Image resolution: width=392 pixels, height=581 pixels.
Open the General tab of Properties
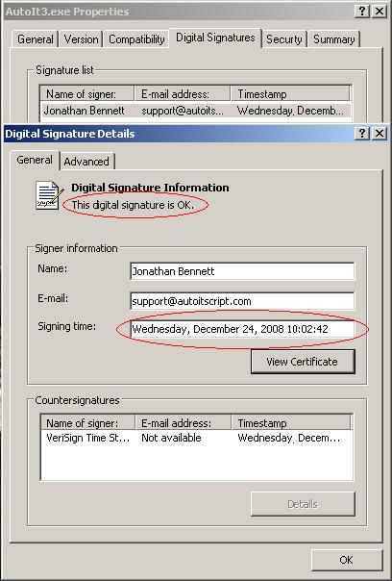click(x=36, y=39)
